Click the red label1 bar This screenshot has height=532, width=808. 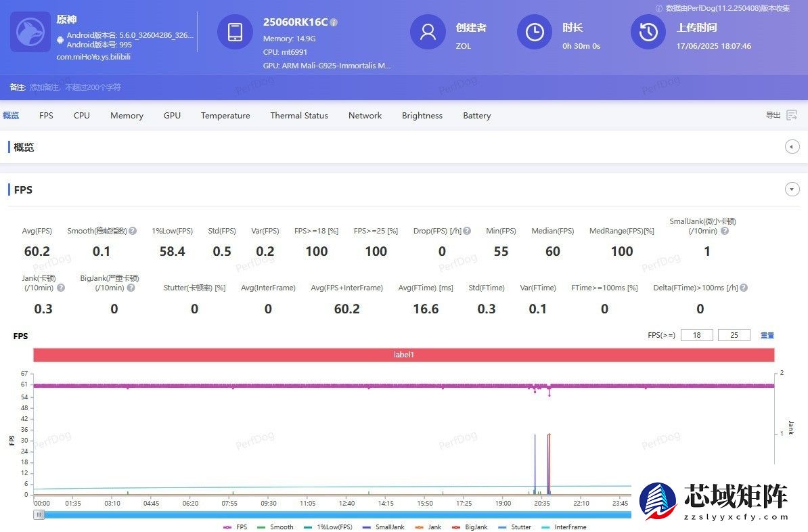(403, 355)
